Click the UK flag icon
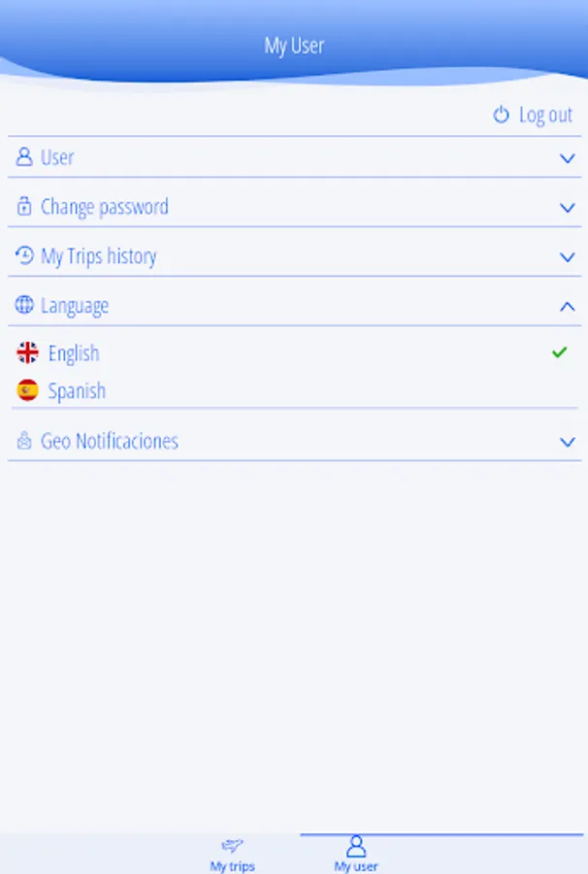This screenshot has width=588, height=874. [28, 353]
